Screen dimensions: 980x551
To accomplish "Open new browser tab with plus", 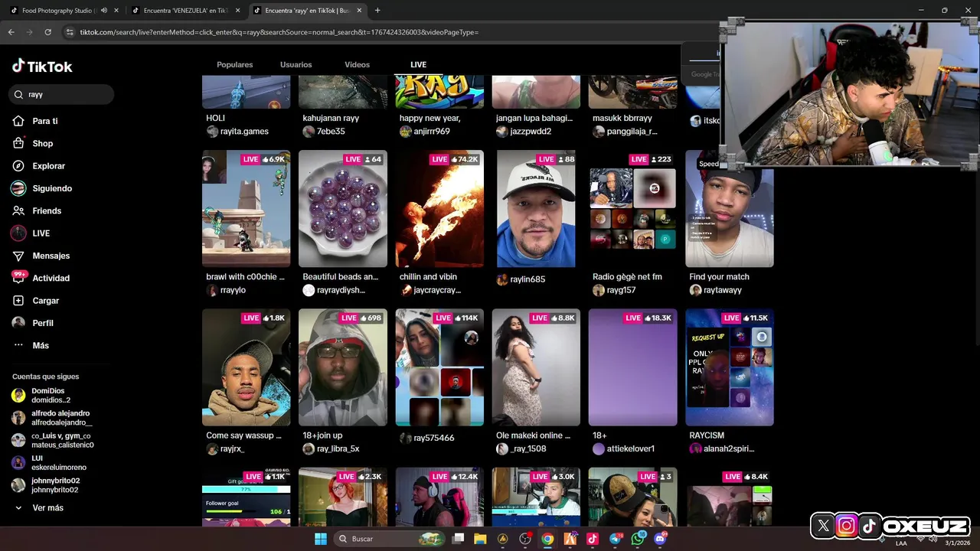I will [377, 11].
